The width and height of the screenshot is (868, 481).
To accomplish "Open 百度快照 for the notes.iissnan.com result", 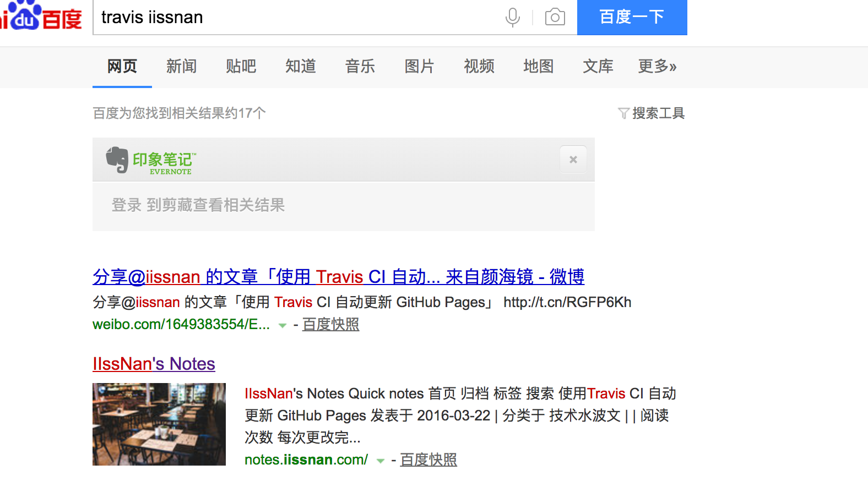I will point(428,460).
